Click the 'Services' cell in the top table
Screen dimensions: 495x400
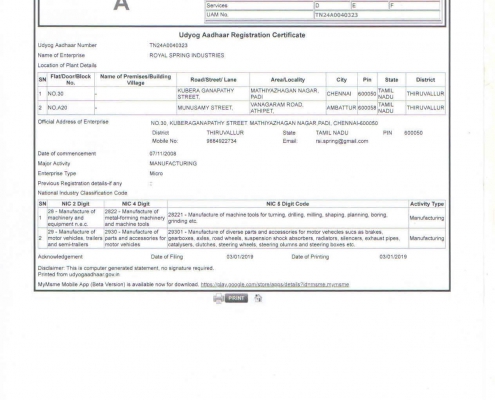tap(259, 6)
